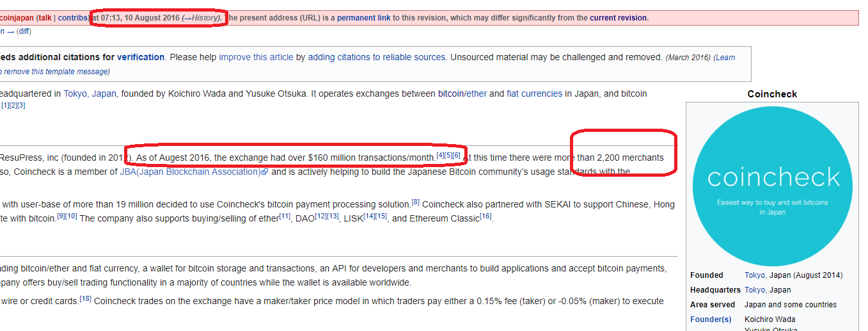Open the 'contribs' link in revision notice
Image resolution: width=868 pixels, height=331 pixels.
tap(72, 18)
